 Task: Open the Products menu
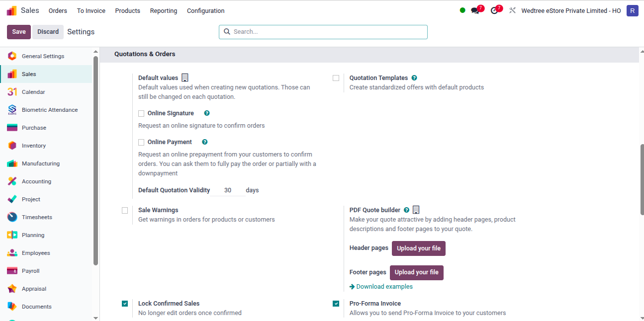tap(127, 10)
